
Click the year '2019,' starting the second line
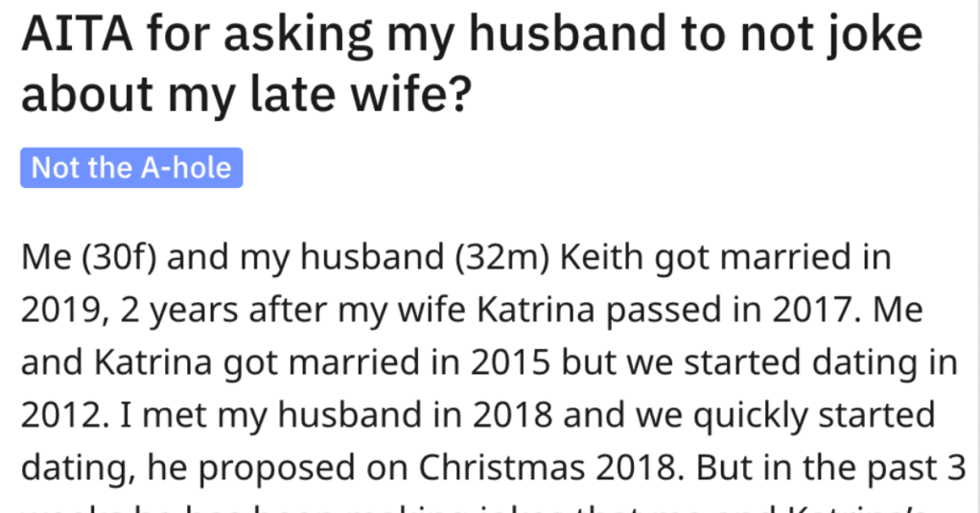(65, 311)
